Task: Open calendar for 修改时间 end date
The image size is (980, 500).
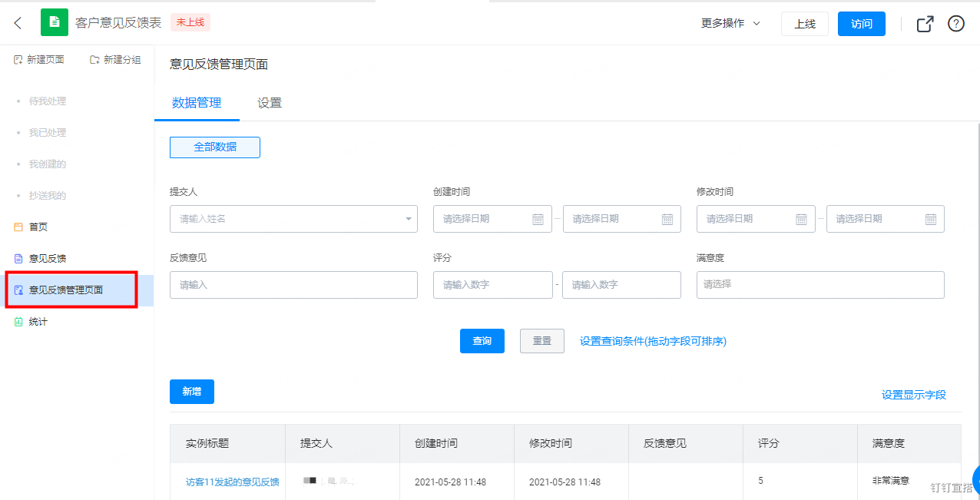Action: (931, 219)
